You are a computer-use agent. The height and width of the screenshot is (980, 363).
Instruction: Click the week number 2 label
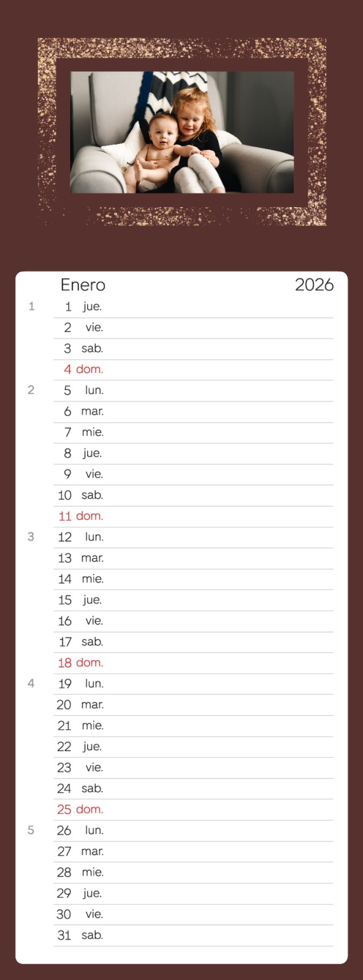(x=31, y=390)
